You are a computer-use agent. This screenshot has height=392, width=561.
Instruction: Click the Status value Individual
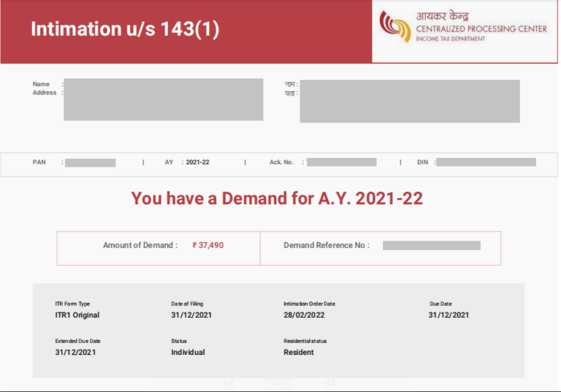click(x=188, y=352)
